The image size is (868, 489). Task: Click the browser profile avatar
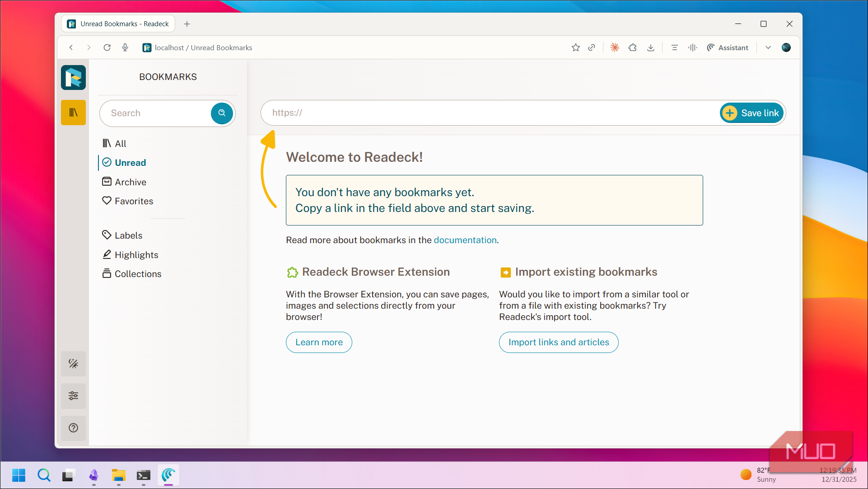[x=786, y=47]
